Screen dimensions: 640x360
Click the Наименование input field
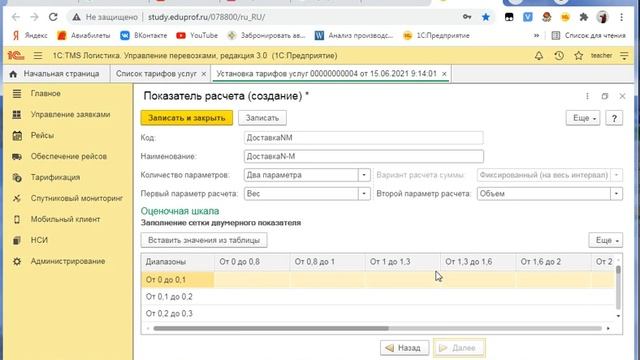364,156
